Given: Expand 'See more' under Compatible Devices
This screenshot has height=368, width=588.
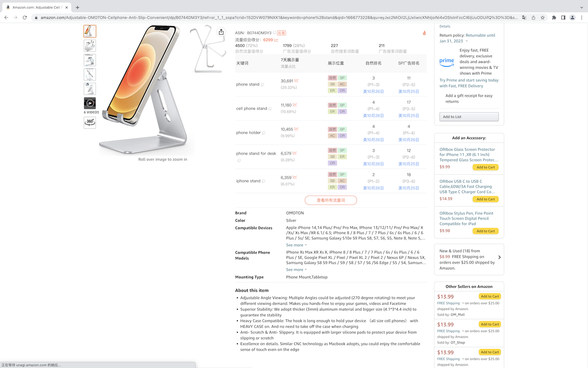Looking at the screenshot, I should click(x=296, y=245).
